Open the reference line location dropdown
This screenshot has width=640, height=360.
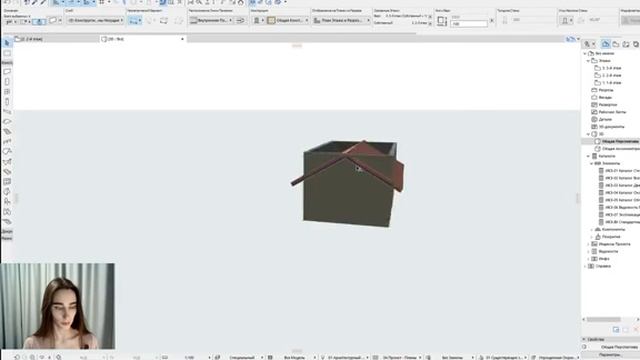tap(211, 20)
